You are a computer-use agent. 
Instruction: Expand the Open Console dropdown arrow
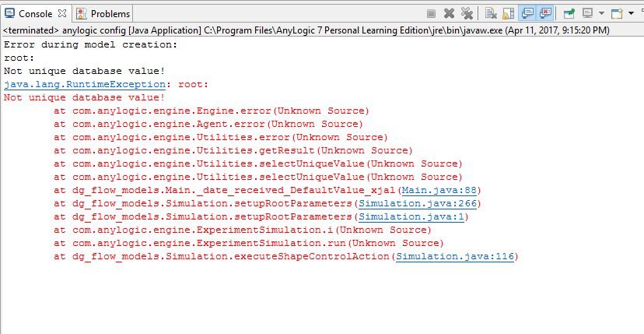coord(632,13)
